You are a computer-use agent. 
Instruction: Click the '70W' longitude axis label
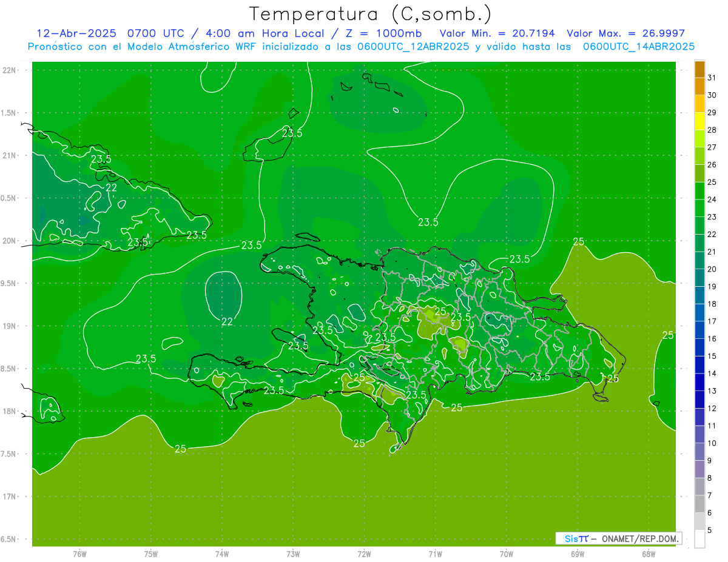coord(507,554)
